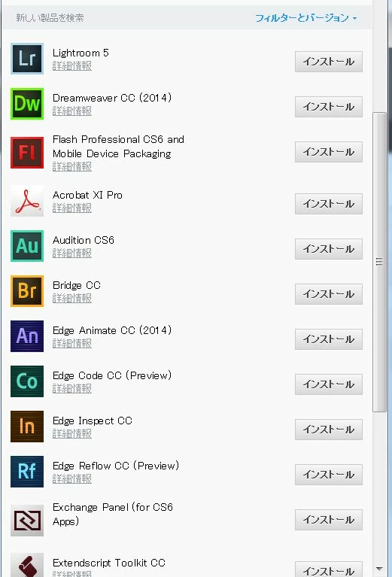
Task: Click the Audition CS6 Au icon
Action: (x=27, y=246)
